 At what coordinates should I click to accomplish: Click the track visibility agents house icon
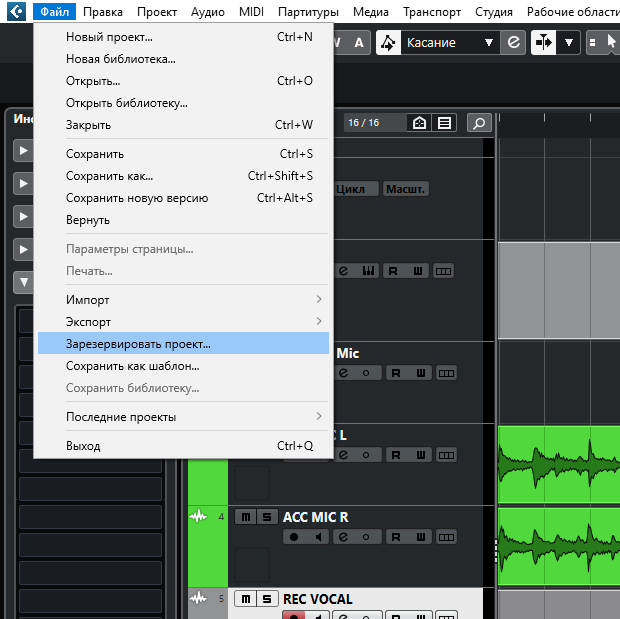point(419,123)
